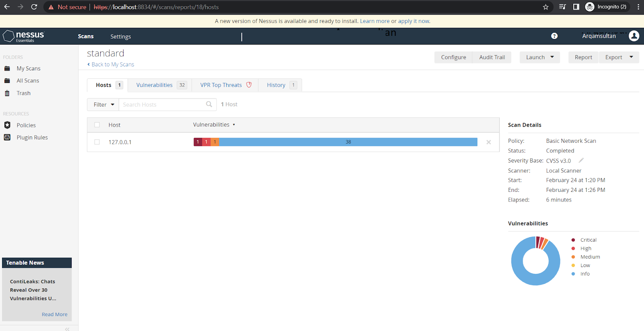The height and width of the screenshot is (331, 644).
Task: Click the Report button
Action: (x=584, y=57)
